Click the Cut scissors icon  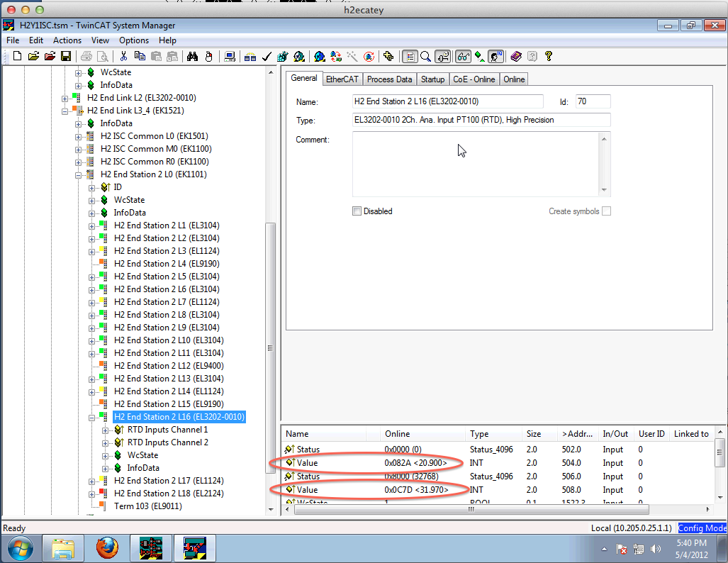[123, 56]
